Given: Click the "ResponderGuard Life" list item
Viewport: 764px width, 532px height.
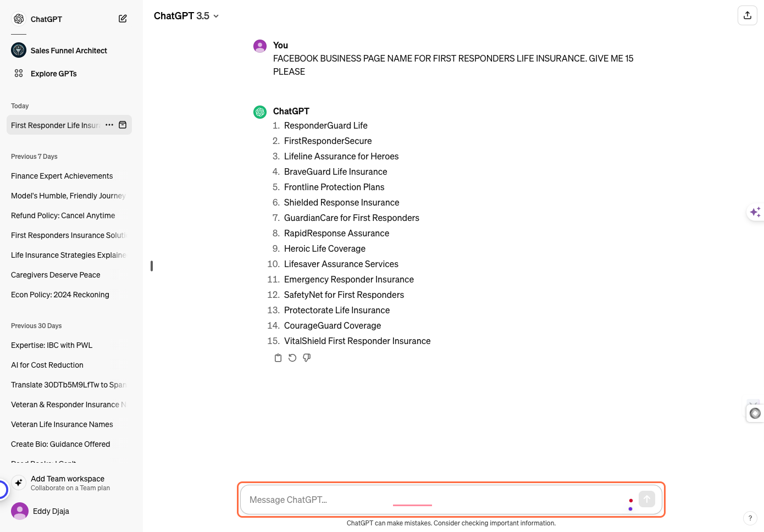Looking at the screenshot, I should (x=326, y=125).
